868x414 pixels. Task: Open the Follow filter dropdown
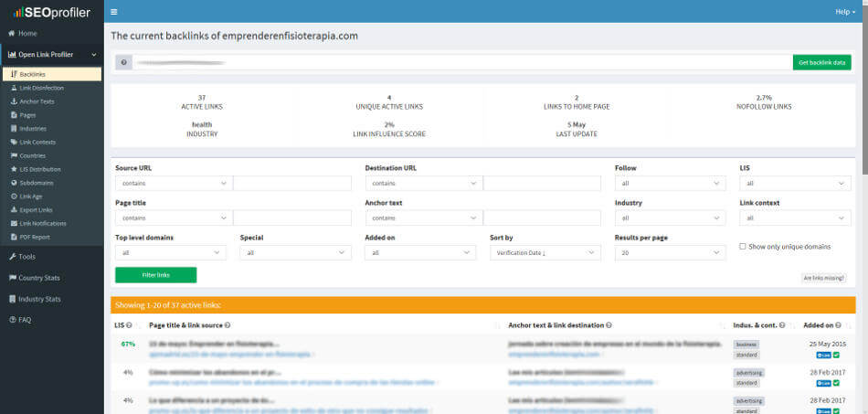(x=670, y=183)
